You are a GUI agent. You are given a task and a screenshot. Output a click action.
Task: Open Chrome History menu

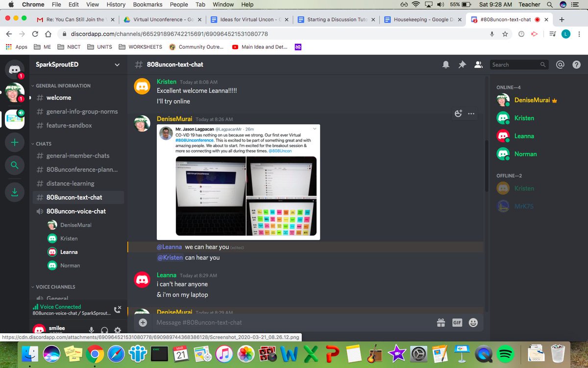[x=116, y=4]
